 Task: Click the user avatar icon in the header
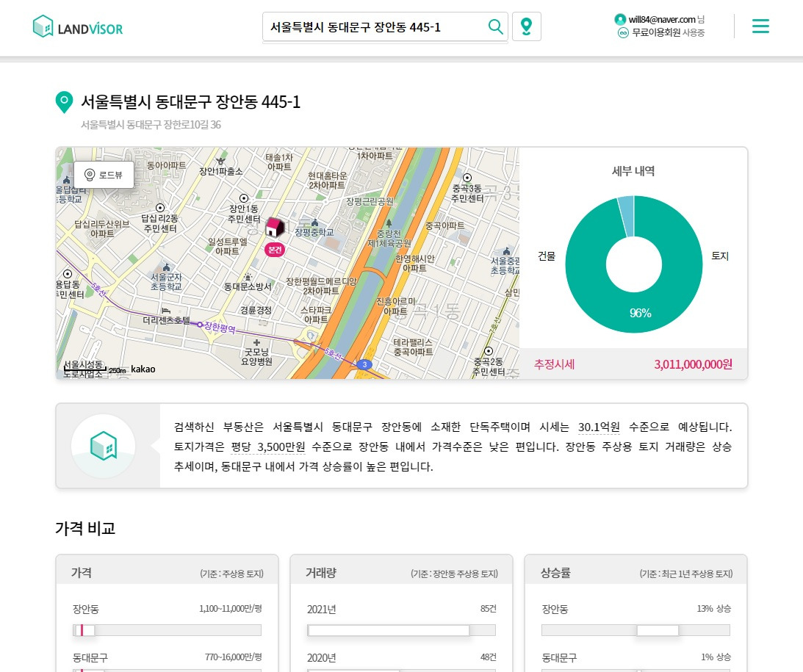point(619,19)
